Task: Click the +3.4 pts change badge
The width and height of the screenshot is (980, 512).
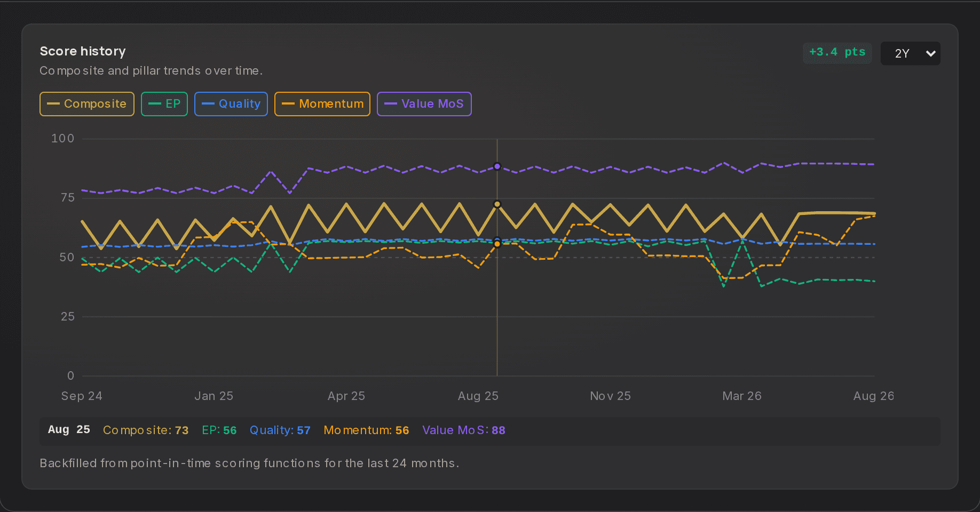Action: [x=837, y=52]
